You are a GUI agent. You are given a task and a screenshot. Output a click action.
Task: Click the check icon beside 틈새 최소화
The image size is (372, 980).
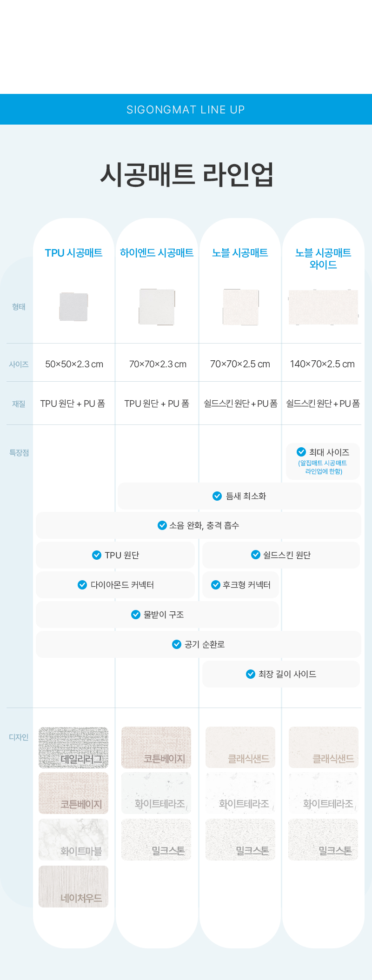217,496
